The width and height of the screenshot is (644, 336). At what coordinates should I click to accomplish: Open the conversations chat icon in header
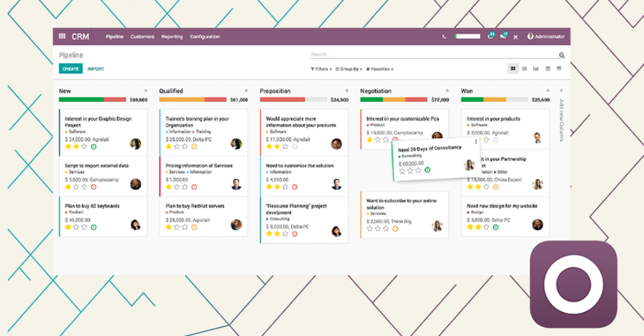click(x=503, y=36)
